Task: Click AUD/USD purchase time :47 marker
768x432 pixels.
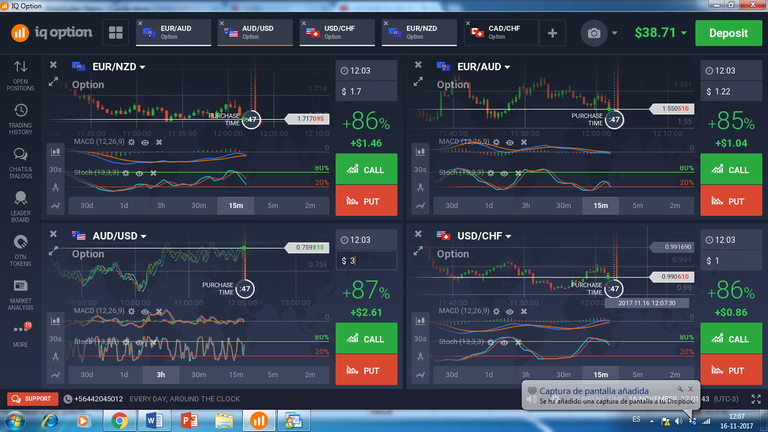Action: (245, 288)
